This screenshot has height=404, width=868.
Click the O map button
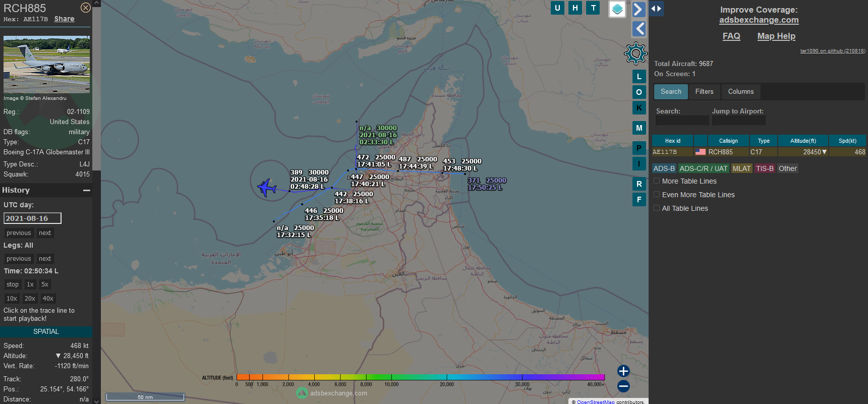point(639,92)
